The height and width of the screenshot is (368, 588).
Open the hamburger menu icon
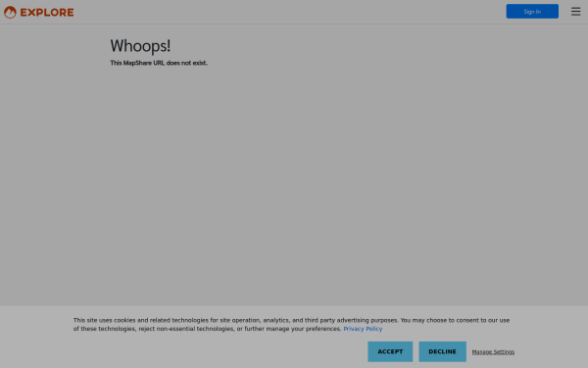pos(575,11)
